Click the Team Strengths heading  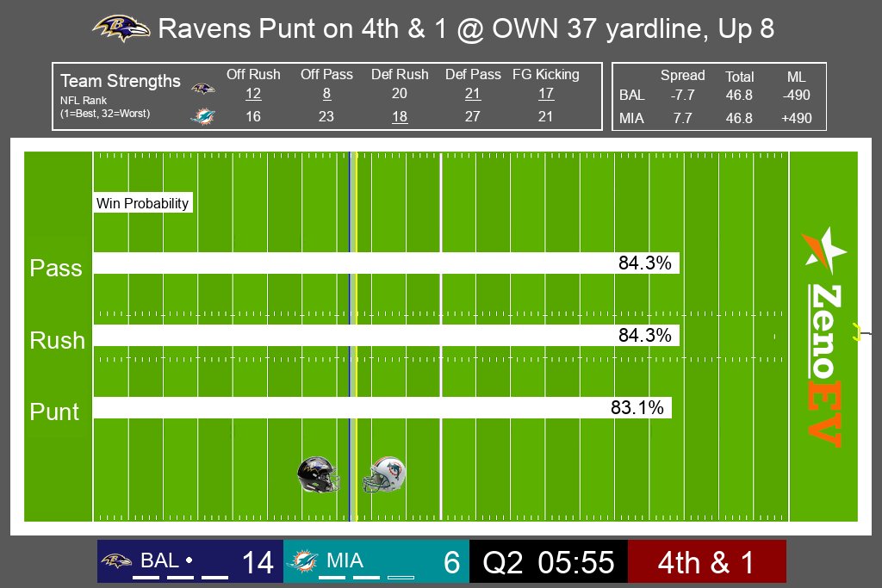121,81
